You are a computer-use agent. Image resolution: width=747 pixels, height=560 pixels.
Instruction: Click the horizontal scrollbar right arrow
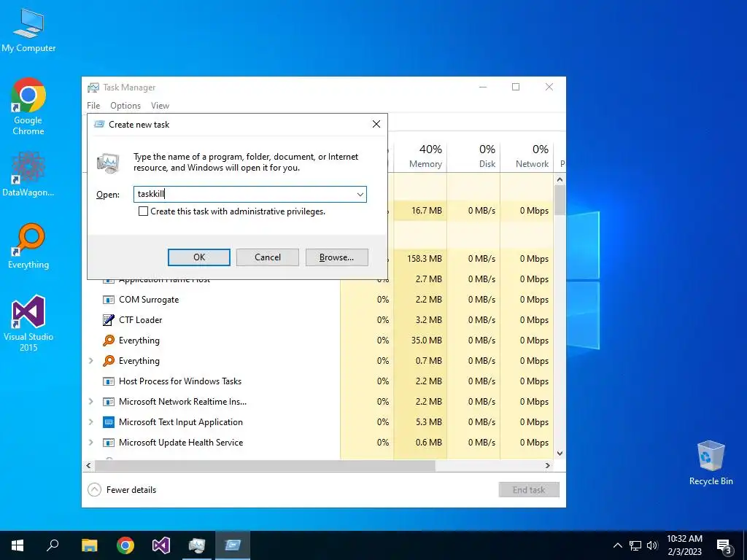pyautogui.click(x=548, y=465)
